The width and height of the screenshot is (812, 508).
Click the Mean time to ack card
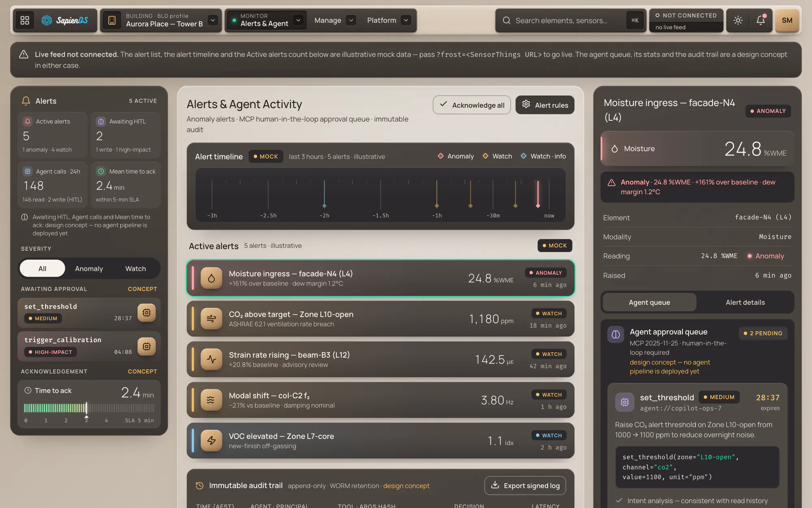pos(126,185)
